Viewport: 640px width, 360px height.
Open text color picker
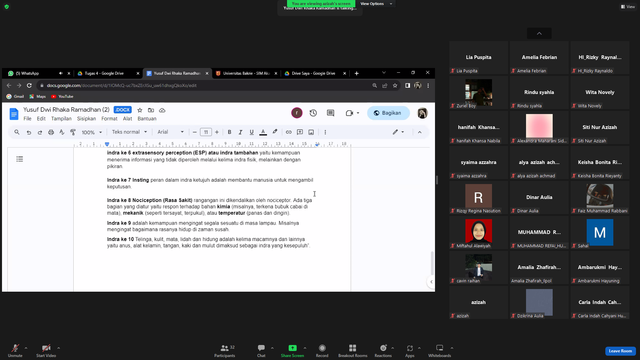tap(263, 132)
